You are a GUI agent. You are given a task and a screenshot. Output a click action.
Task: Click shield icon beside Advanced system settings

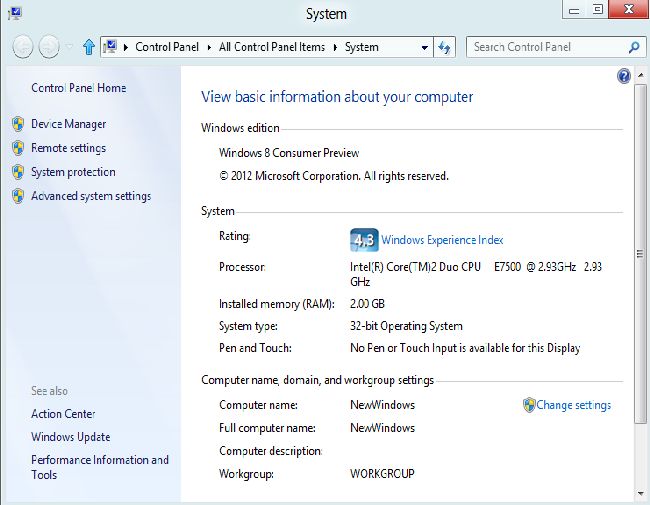[x=18, y=196]
